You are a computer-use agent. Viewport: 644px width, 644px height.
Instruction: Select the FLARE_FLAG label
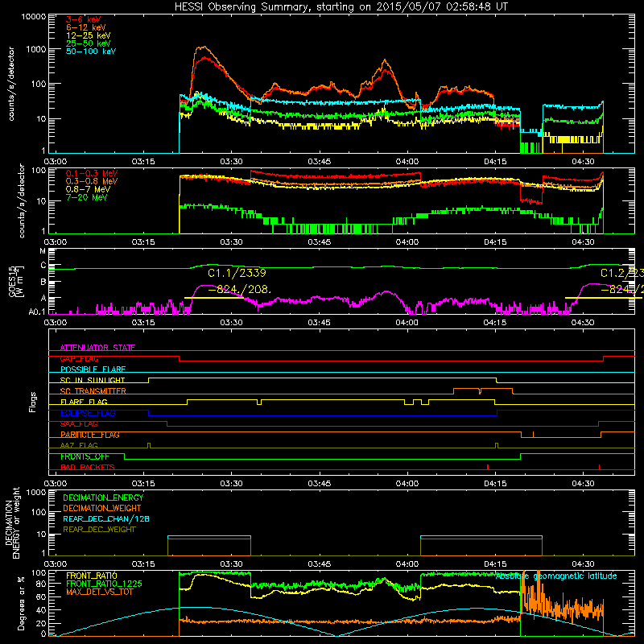[84, 402]
